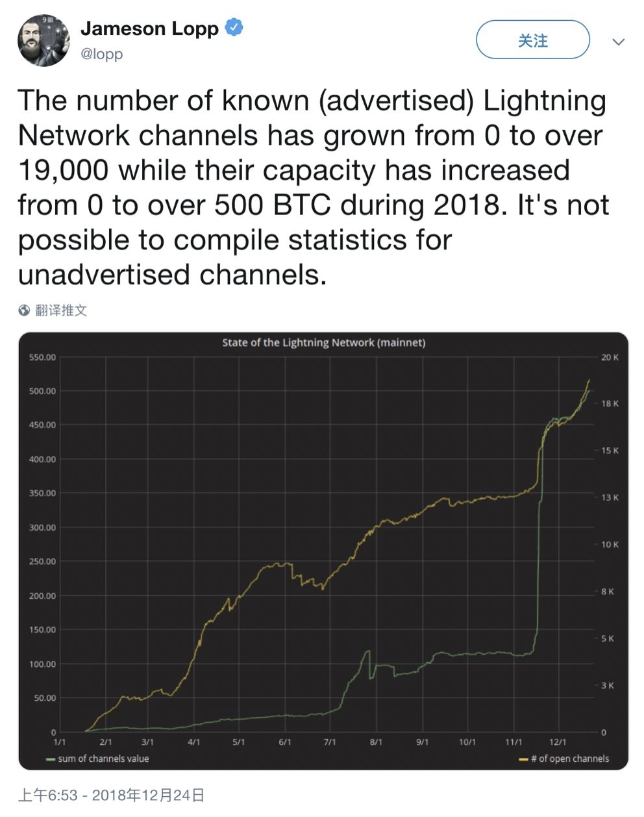Click the 翻译推文 translate link
644x817 pixels.
coord(61,310)
